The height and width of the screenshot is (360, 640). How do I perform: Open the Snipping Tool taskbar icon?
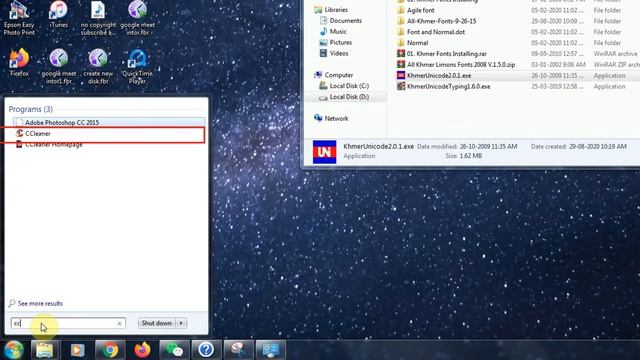pyautogui.click(x=238, y=350)
